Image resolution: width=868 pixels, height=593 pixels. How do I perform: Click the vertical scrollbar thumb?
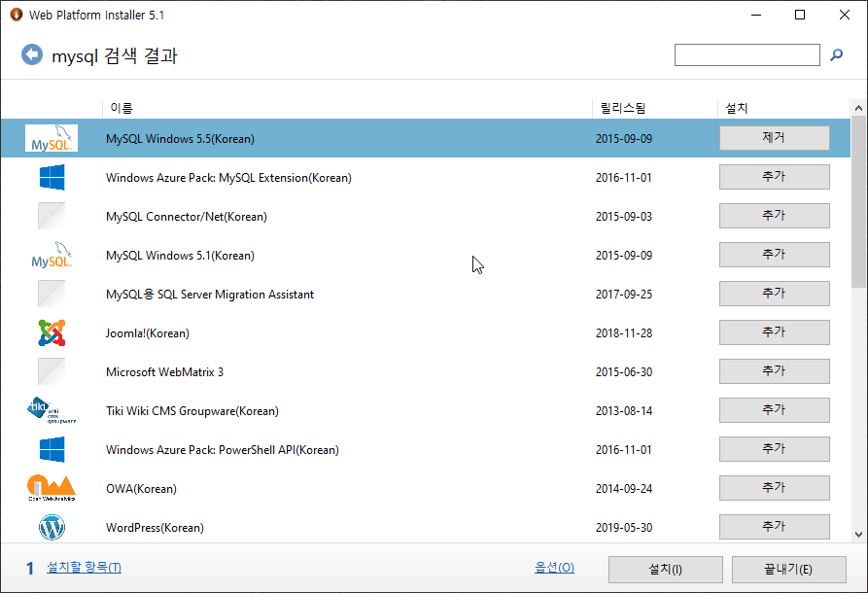pyautogui.click(x=858, y=202)
